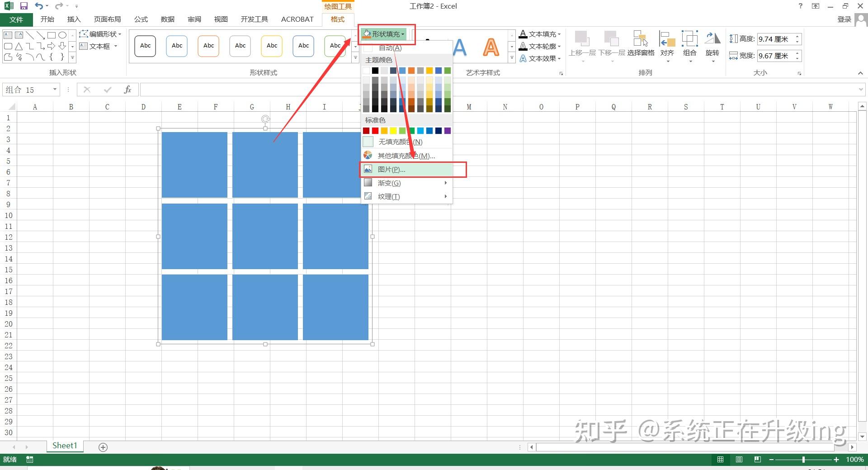Screen dimensions: 868x470
Task: Apply the black-outlined Abc shape style
Action: (x=145, y=46)
